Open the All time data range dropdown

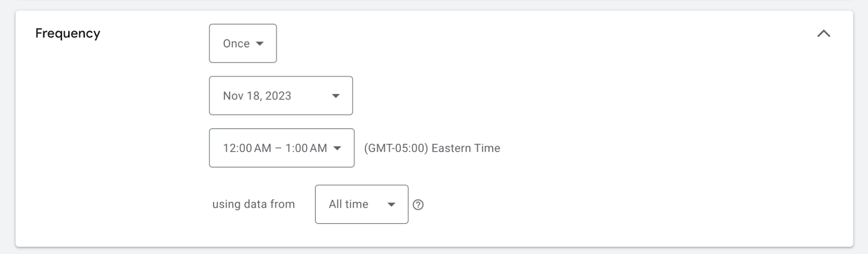361,204
